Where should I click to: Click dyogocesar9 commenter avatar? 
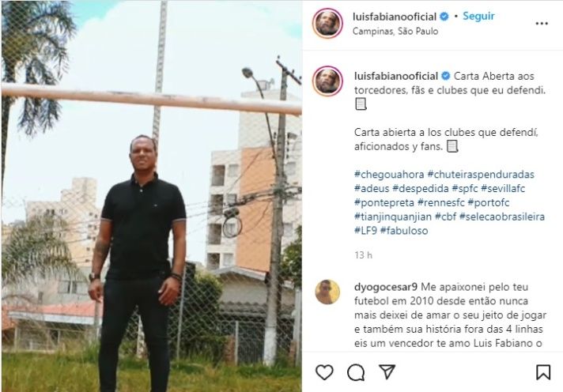pyautogui.click(x=327, y=292)
